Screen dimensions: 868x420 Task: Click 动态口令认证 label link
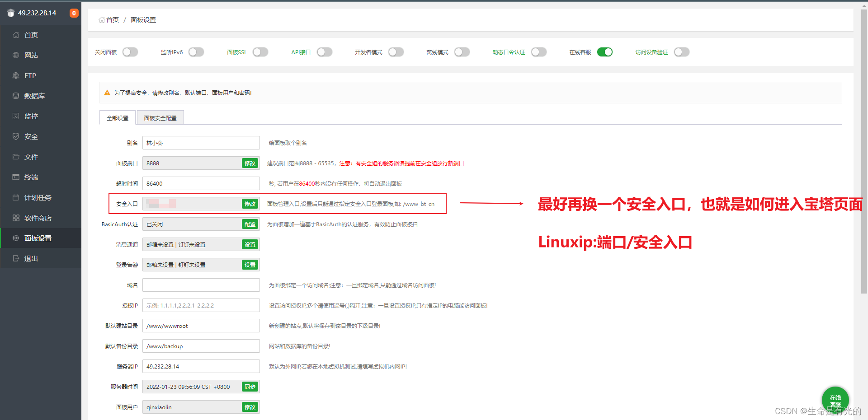pos(509,52)
